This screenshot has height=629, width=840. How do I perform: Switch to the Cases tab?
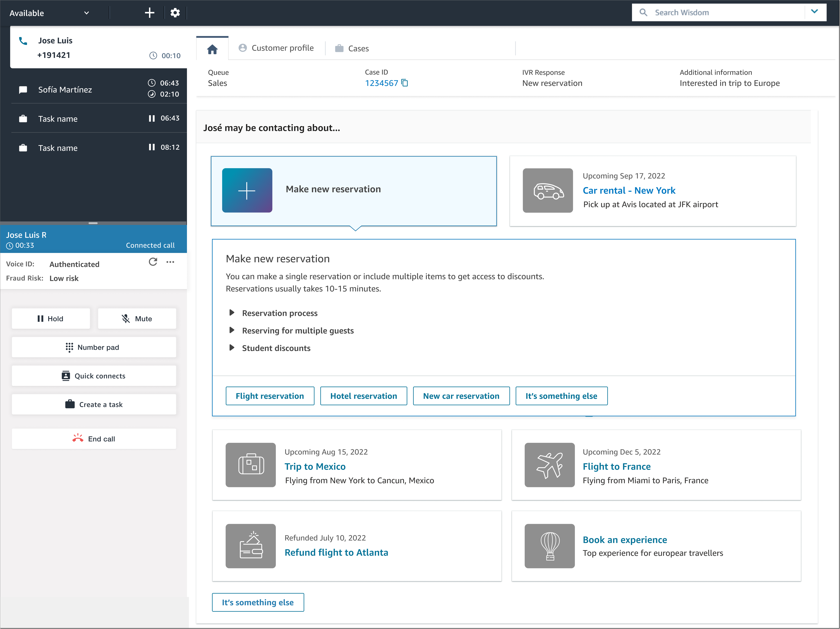point(358,48)
